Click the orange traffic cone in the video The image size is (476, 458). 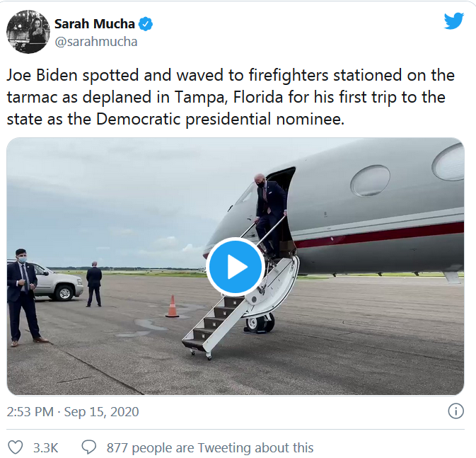(x=172, y=307)
